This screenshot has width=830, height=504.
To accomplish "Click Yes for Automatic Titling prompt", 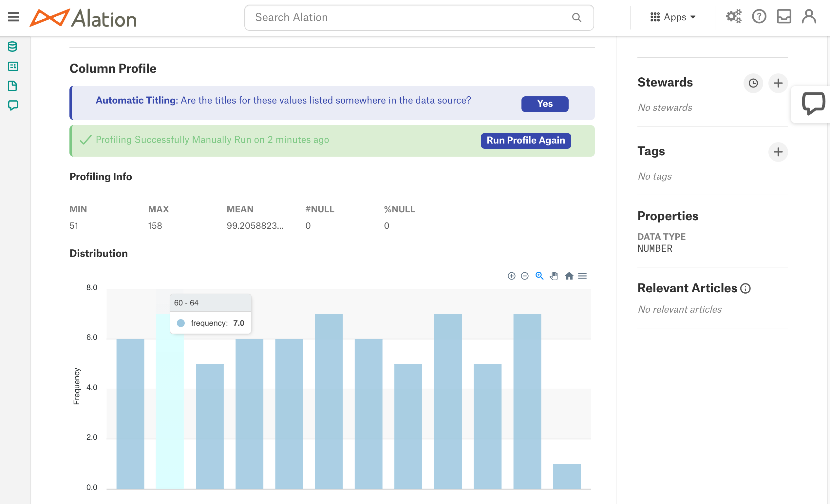I will click(544, 103).
